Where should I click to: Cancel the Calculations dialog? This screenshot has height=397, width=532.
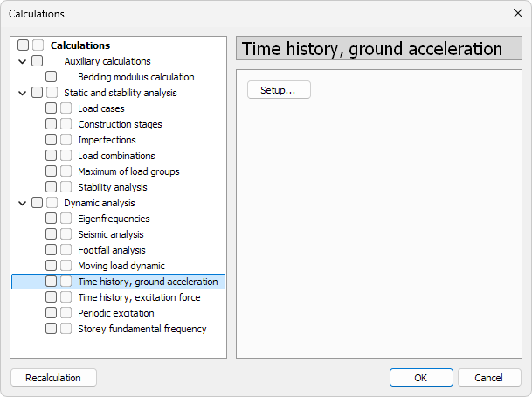[489, 378]
